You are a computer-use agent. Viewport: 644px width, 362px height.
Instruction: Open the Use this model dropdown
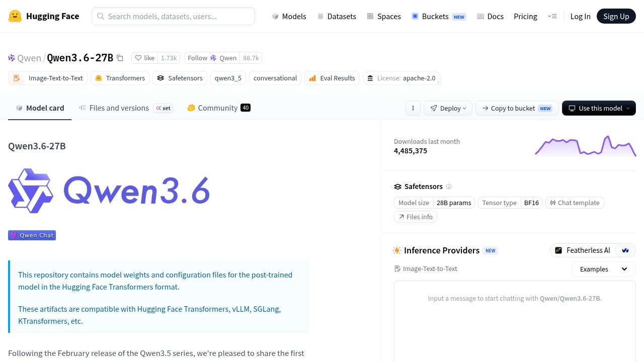coord(599,108)
